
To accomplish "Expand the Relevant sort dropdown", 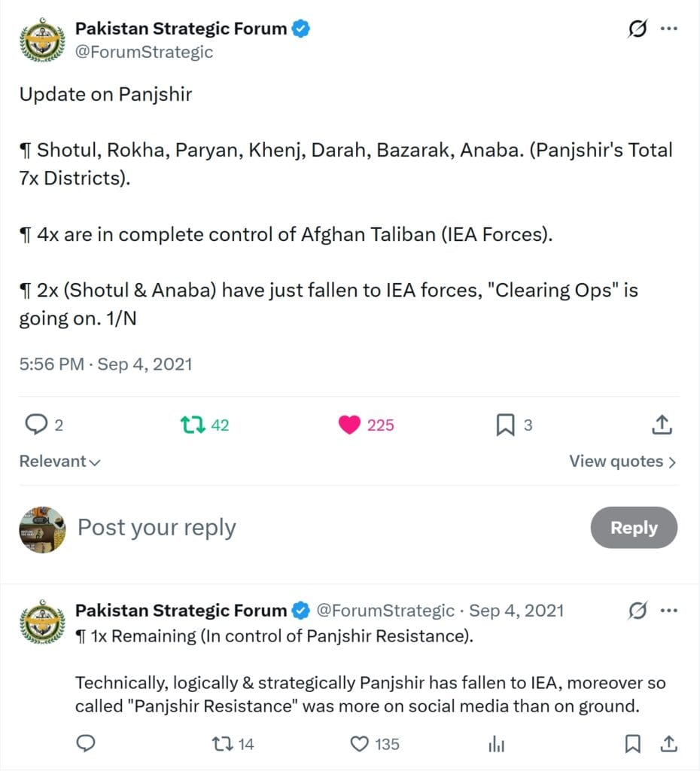I will [x=59, y=462].
